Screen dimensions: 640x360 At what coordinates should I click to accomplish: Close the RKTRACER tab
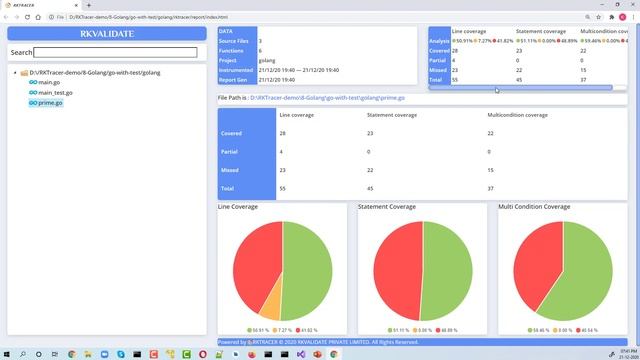(x=76, y=5)
